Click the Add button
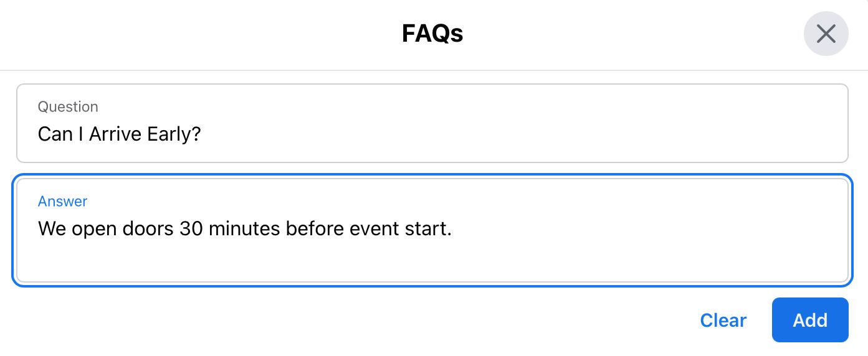Image resolution: width=868 pixels, height=356 pixels. [x=809, y=320]
